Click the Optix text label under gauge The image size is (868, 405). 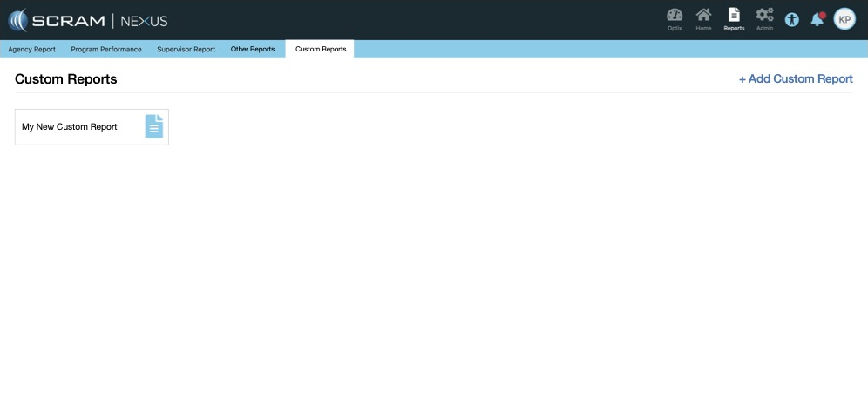(674, 29)
